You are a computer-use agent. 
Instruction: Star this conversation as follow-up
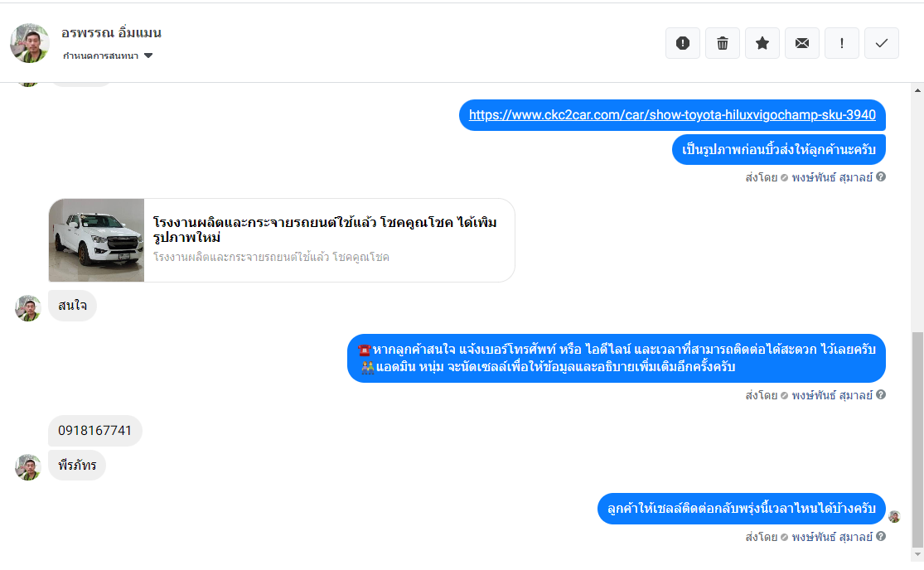pyautogui.click(x=762, y=43)
